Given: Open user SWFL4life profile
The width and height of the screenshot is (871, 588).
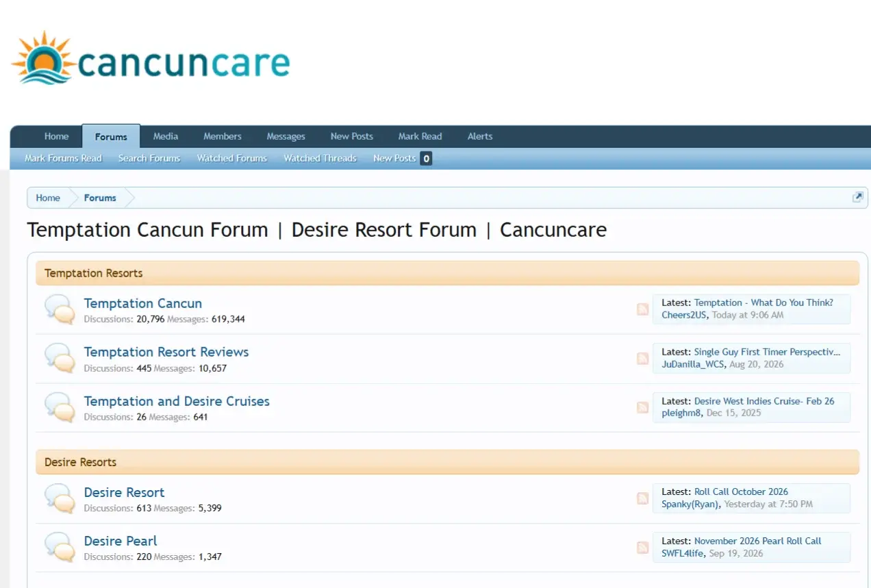Looking at the screenshot, I should tap(682, 553).
